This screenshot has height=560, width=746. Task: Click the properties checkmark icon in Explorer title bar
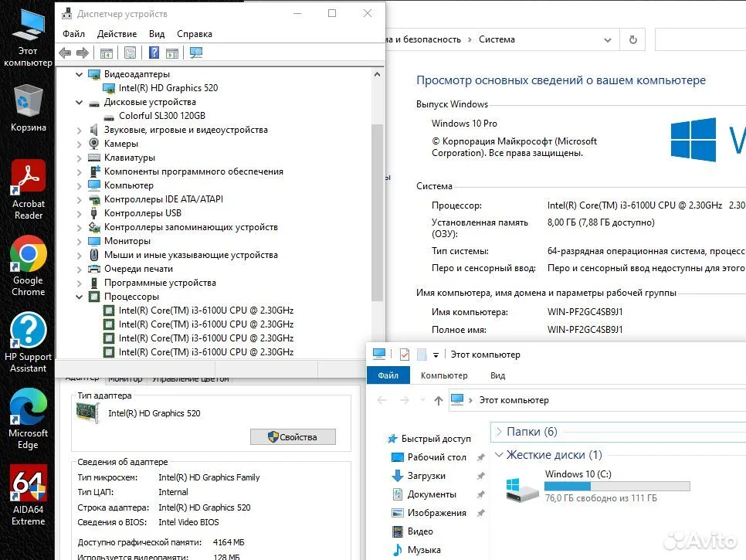[x=405, y=354]
